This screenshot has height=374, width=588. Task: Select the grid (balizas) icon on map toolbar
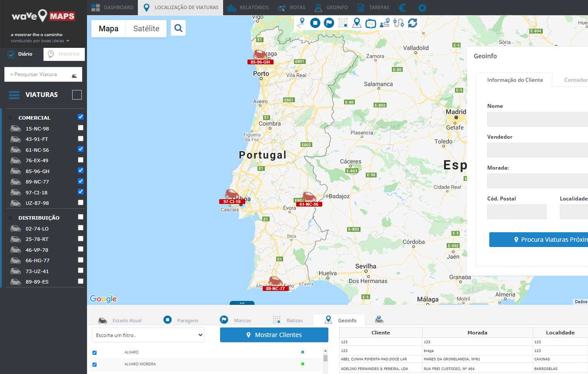[x=343, y=23]
